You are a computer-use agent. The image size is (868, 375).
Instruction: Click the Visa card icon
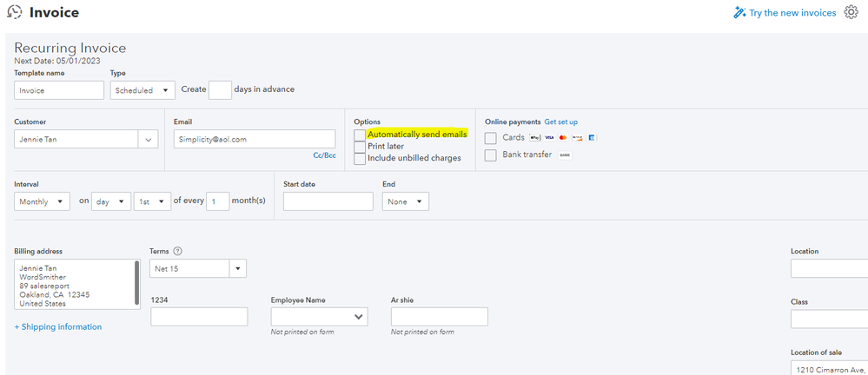(x=549, y=138)
